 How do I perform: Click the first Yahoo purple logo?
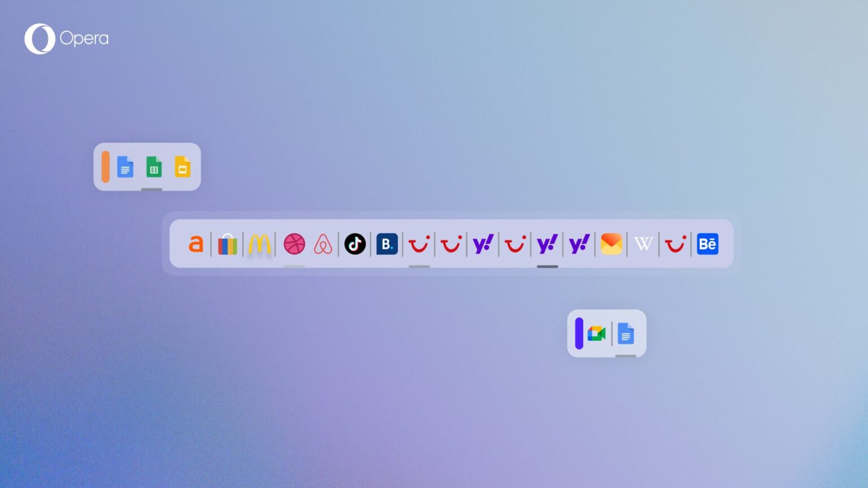[x=482, y=243]
